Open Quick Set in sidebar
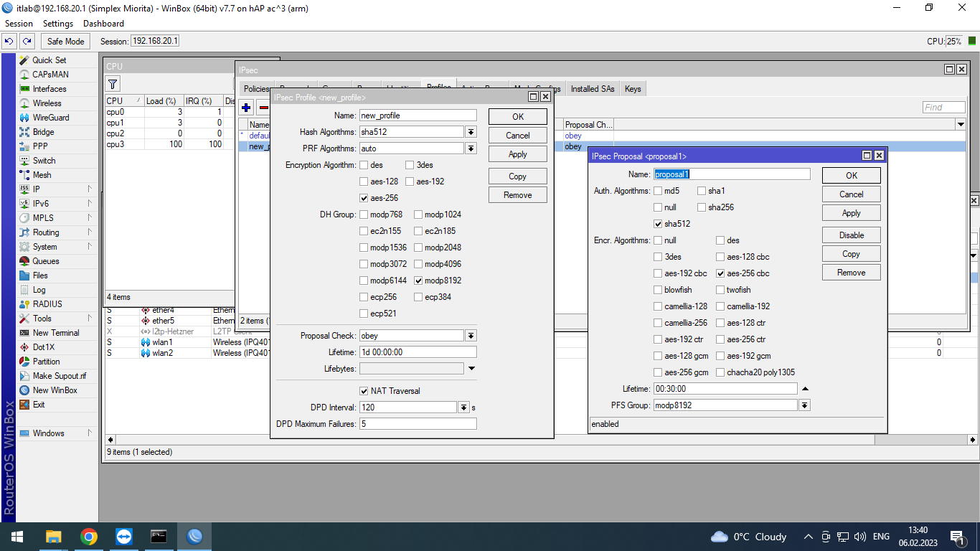 coord(49,60)
